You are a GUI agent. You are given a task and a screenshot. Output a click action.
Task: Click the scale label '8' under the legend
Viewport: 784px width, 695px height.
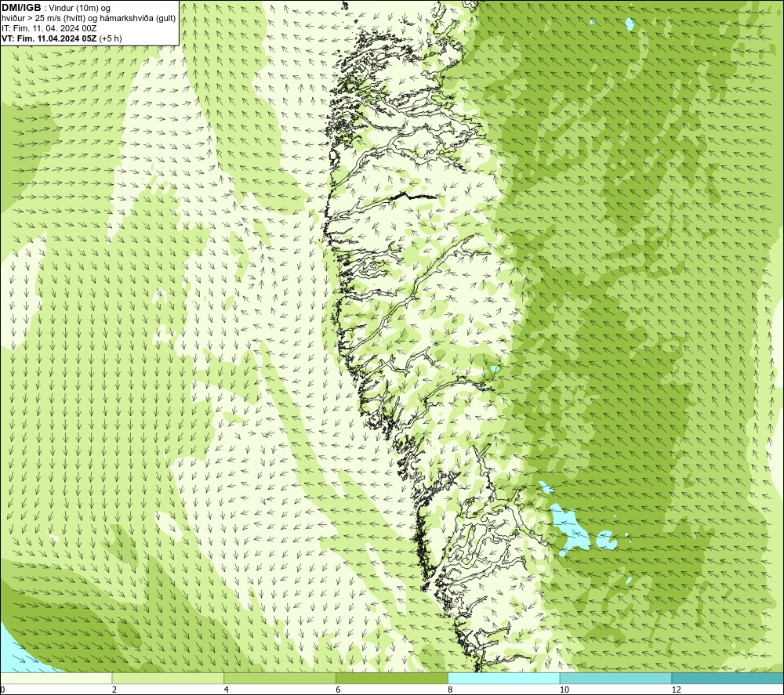tap(451, 690)
